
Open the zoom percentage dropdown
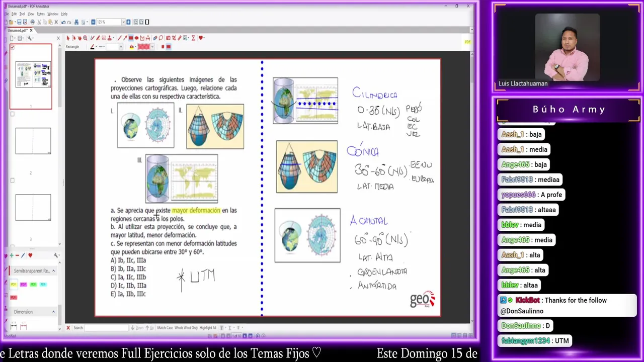point(123,22)
